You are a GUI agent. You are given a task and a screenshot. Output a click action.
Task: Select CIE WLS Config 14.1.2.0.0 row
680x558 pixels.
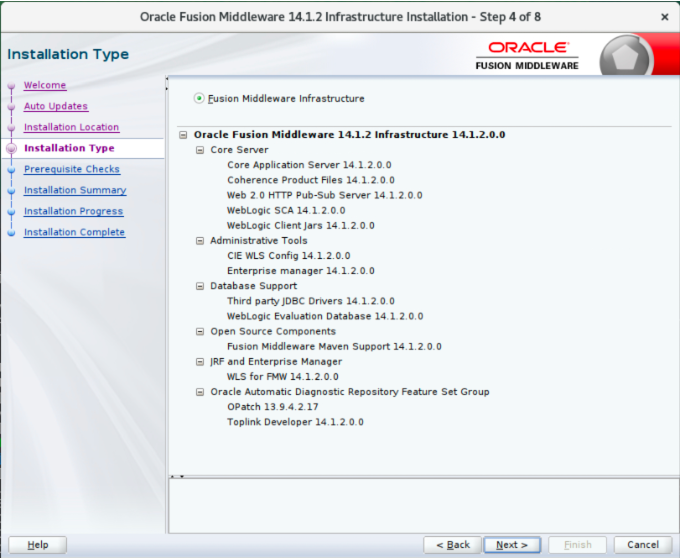pyautogui.click(x=289, y=256)
